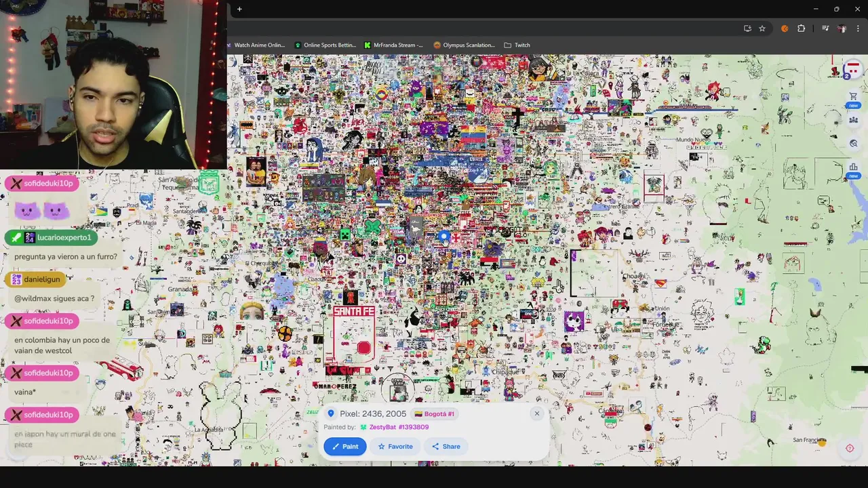This screenshot has height=488, width=868.
Task: Open the extensions puzzle icon
Action: pyautogui.click(x=802, y=28)
